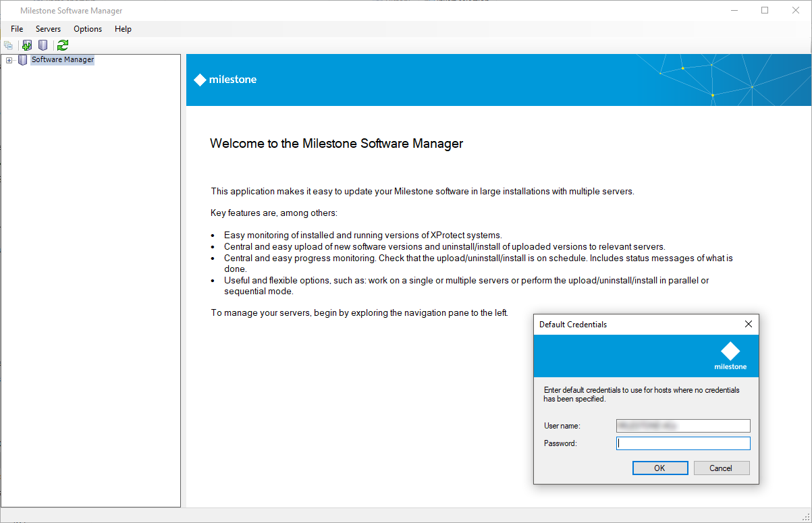The width and height of the screenshot is (812, 523).
Task: Click the add server toolbar icon
Action: pos(27,45)
